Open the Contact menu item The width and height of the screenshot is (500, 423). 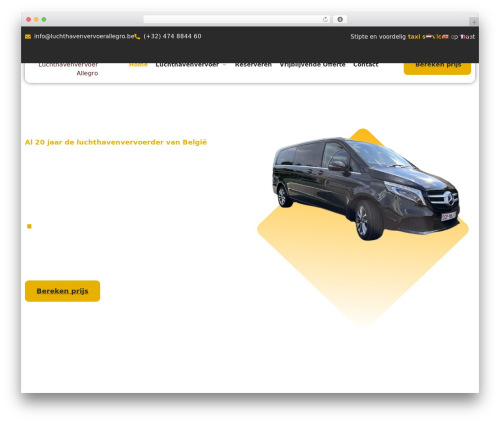366,65
